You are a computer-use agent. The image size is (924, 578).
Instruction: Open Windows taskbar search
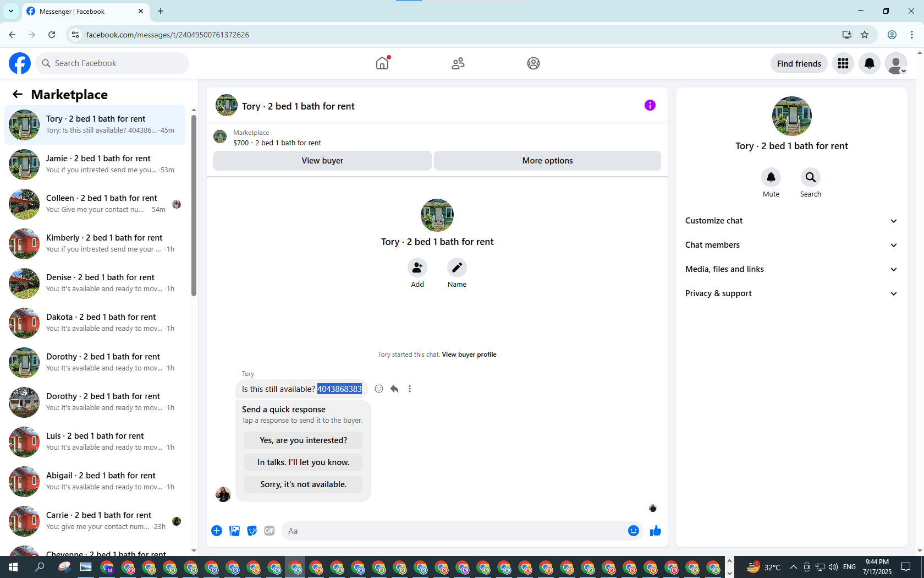point(40,567)
